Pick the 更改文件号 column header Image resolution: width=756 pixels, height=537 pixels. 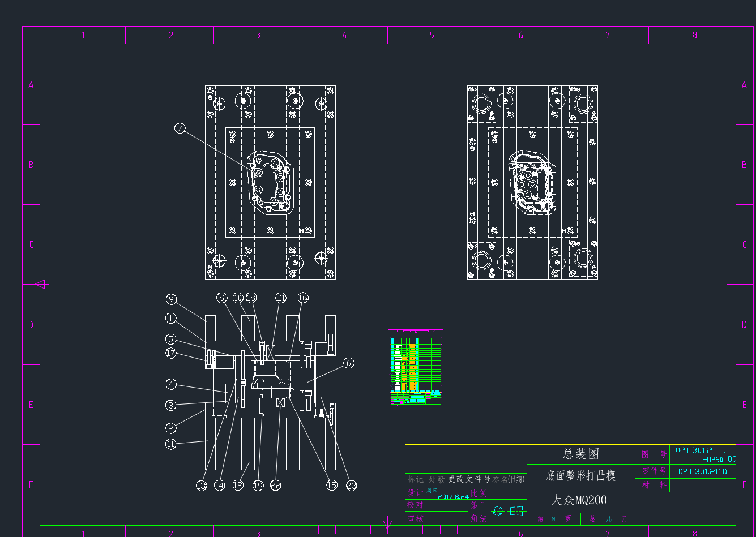pyautogui.click(x=469, y=479)
